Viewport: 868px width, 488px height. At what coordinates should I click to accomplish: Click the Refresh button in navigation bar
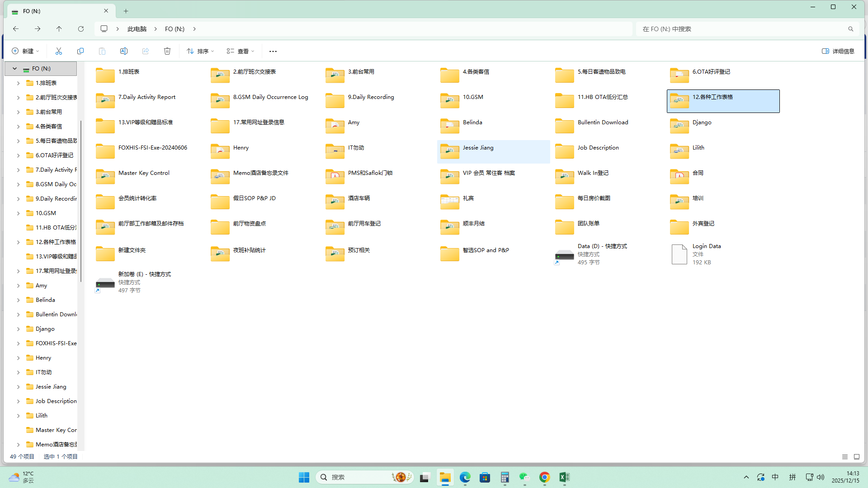81,29
